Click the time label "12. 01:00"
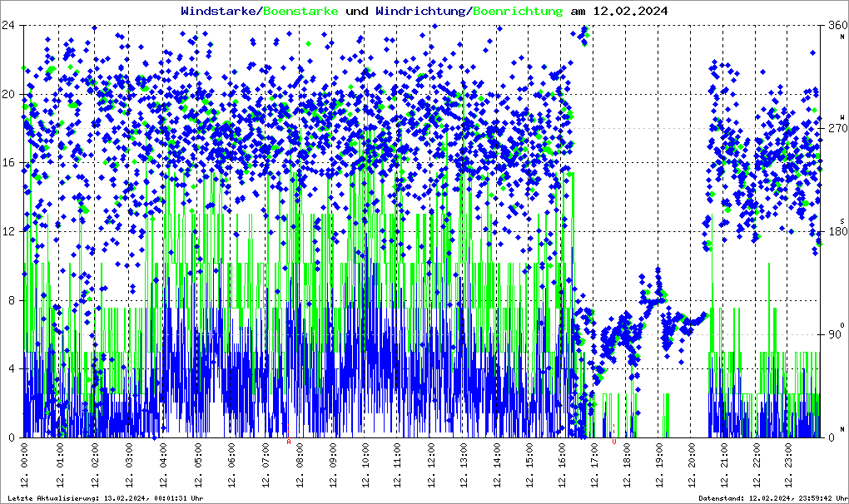 tap(59, 464)
